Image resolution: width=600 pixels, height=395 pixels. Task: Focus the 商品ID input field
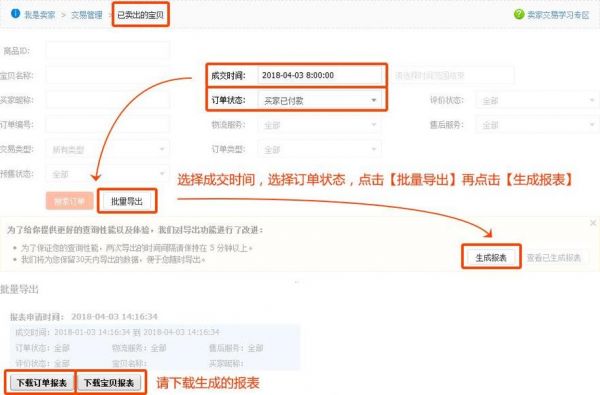(x=108, y=50)
